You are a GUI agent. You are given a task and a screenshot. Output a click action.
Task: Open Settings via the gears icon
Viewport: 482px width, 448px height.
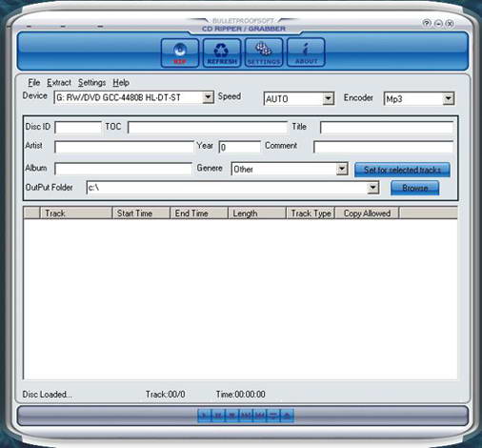(264, 52)
